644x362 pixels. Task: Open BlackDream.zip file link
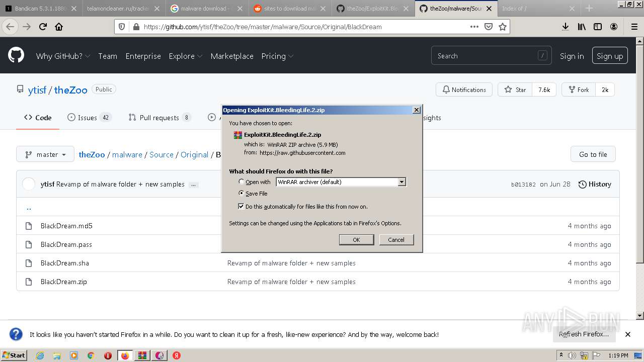click(x=64, y=282)
